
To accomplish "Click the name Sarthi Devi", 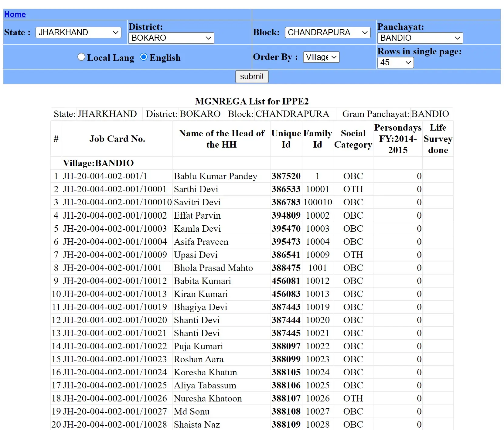I will [x=196, y=189].
